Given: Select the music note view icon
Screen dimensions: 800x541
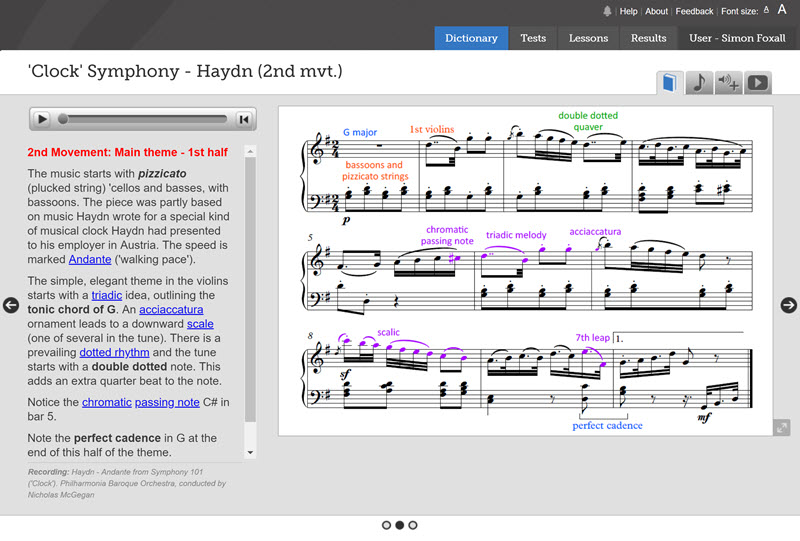Looking at the screenshot, I should point(699,83).
